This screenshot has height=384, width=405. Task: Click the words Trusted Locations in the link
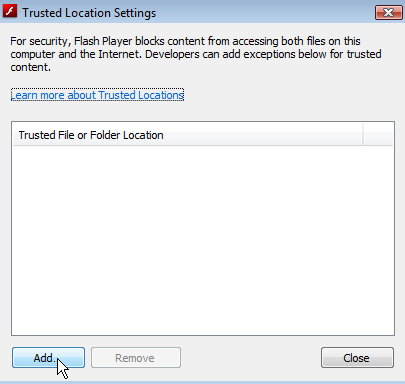click(x=141, y=95)
